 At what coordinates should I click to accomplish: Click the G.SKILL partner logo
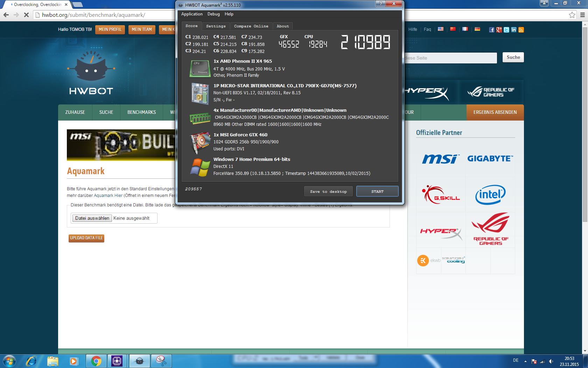pyautogui.click(x=441, y=194)
